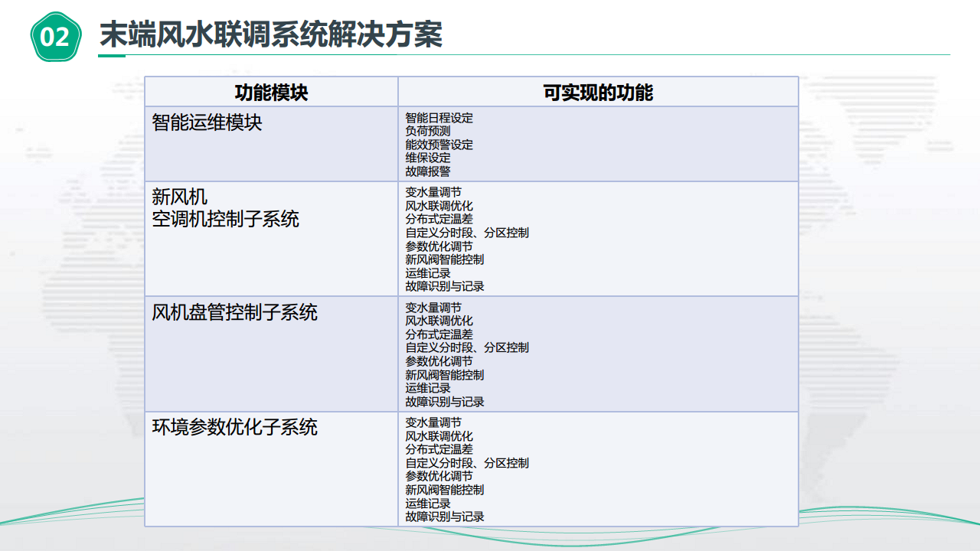
Task: Click 自定义分时段、分区控制 in 空调机控制子系统 row
Action: pos(467,233)
